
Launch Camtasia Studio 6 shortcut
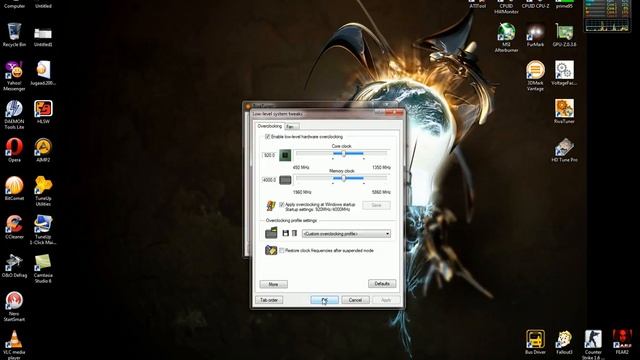click(x=43, y=268)
